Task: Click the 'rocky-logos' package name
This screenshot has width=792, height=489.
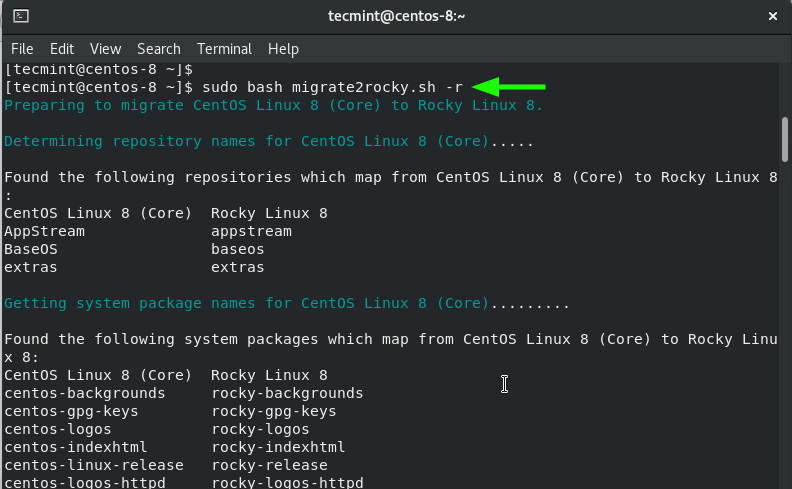Action: (260, 429)
